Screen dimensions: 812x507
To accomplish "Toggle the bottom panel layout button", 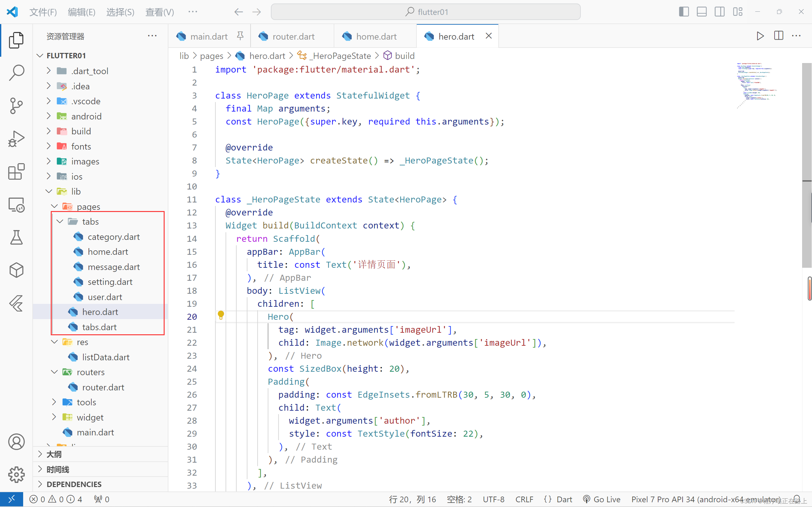I will (x=702, y=12).
